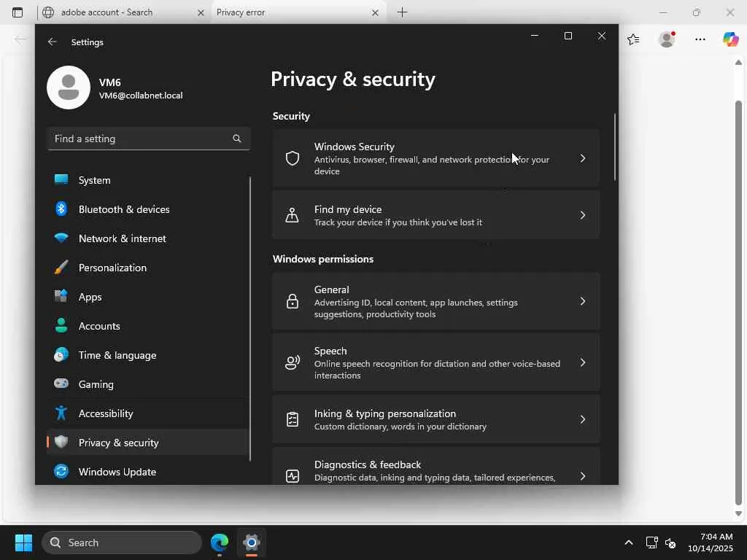Click the Network wifi icon in sidebar
This screenshot has height=560, width=747.
click(x=61, y=238)
